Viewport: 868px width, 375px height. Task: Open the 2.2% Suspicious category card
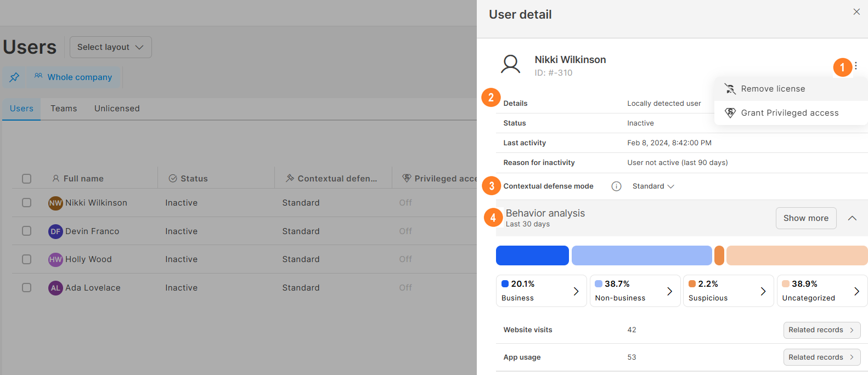[x=728, y=291]
